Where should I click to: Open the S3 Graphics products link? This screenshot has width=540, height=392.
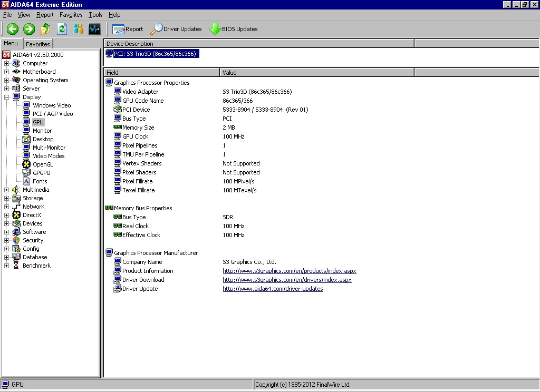(x=289, y=271)
